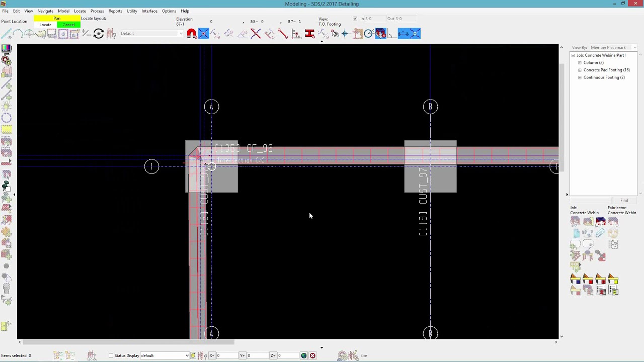Toggle the In 3-0 depth checkbox
Screen dimensions: 644x362
click(355, 19)
